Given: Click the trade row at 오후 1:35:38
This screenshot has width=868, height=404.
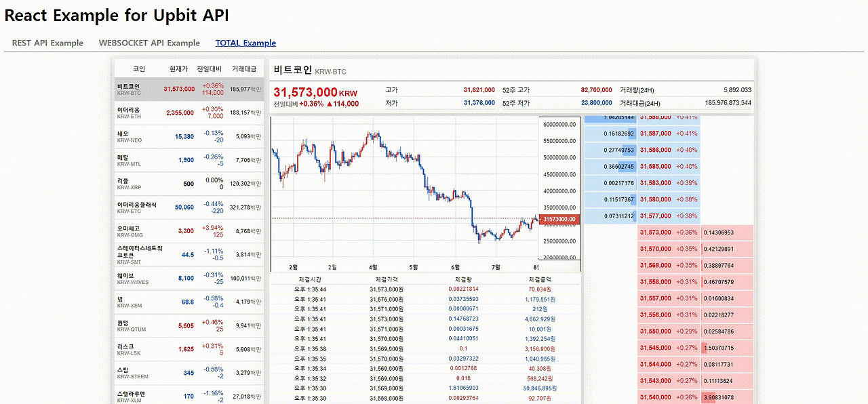Looking at the screenshot, I should (425, 349).
